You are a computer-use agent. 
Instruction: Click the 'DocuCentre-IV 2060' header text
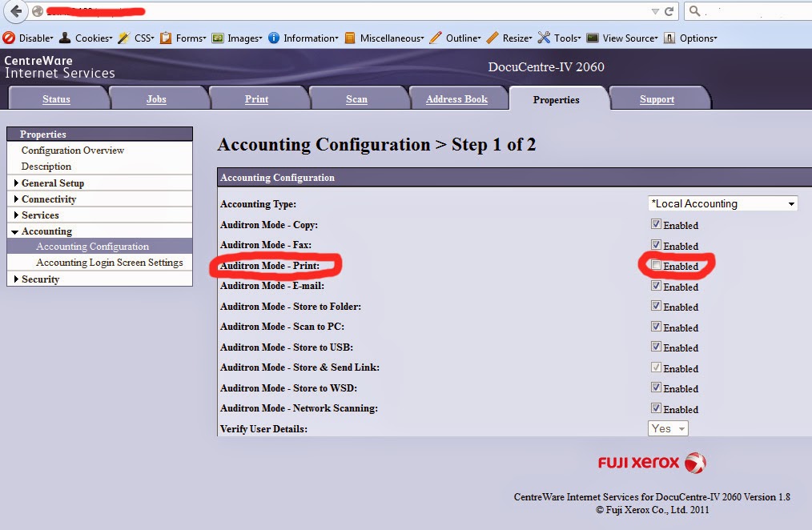[x=546, y=66]
